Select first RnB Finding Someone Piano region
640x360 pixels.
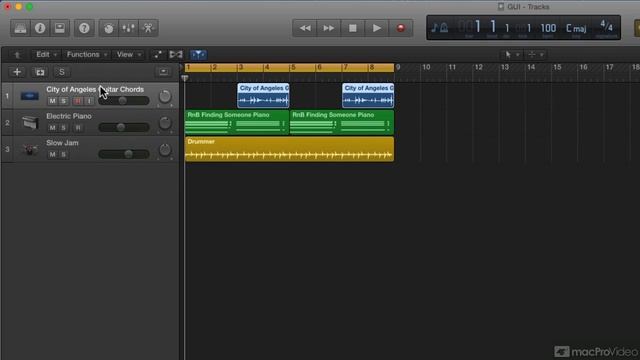[237, 122]
